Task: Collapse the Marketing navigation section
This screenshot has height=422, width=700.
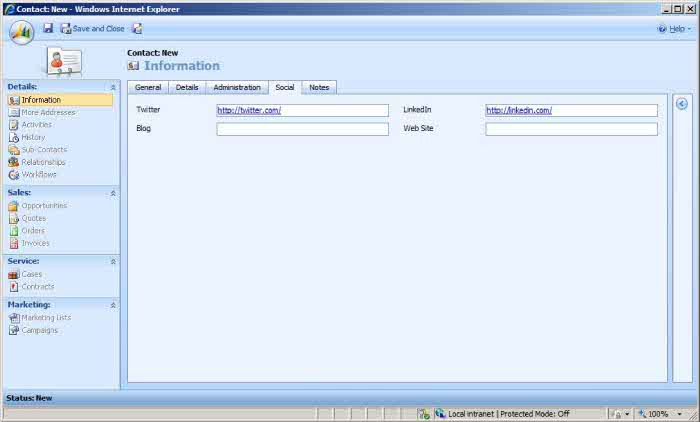Action: 113,305
